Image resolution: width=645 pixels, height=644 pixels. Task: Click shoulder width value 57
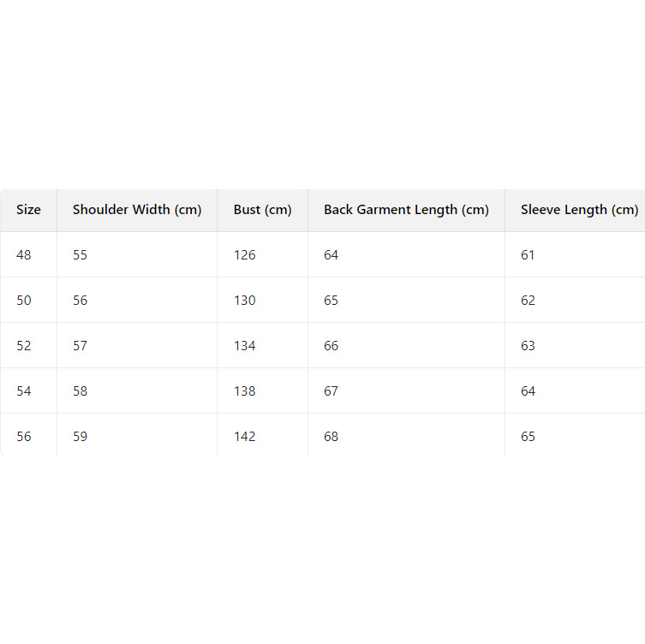coord(81,346)
